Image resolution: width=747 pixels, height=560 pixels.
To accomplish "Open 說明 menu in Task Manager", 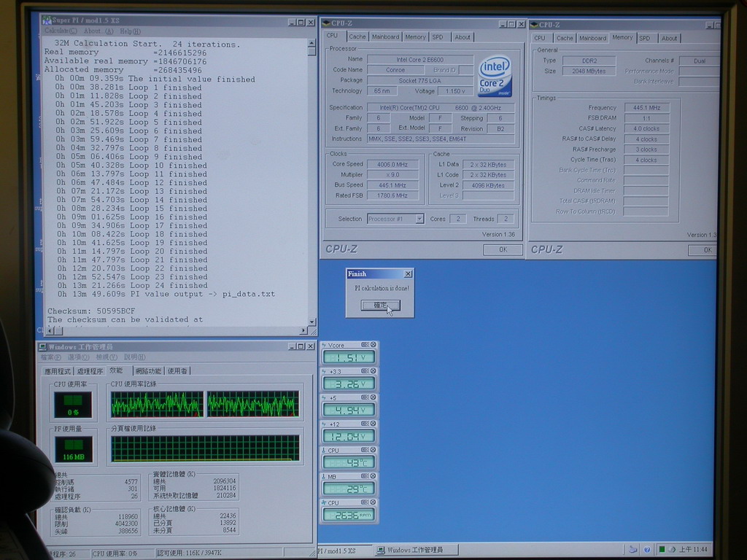I will [x=135, y=357].
